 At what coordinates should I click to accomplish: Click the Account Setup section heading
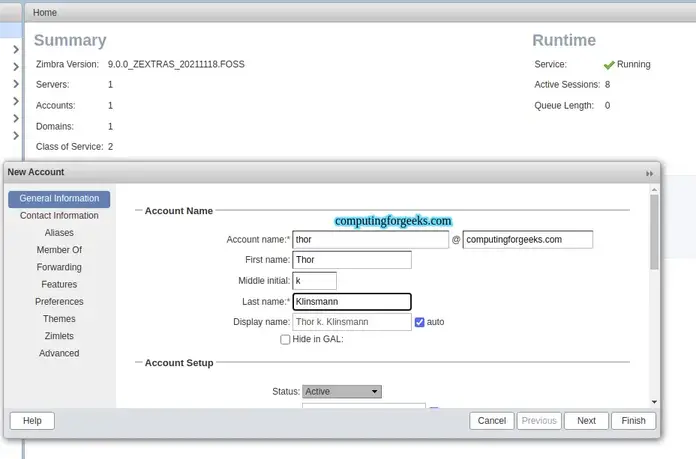pyautogui.click(x=179, y=363)
